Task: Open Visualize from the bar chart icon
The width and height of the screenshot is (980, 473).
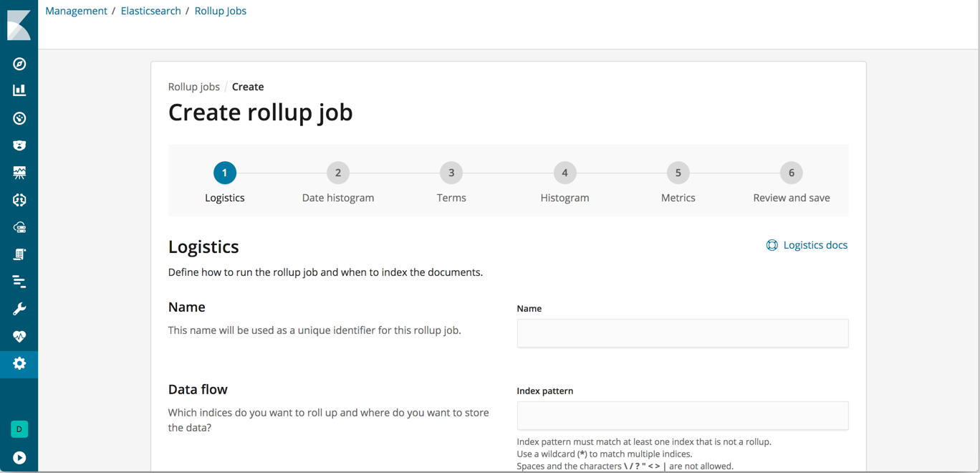Action: coord(19,90)
